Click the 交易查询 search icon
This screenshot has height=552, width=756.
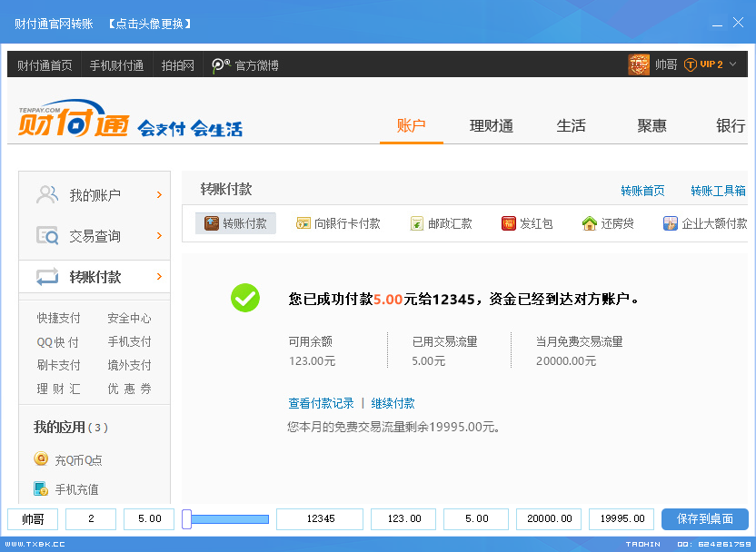[47, 235]
